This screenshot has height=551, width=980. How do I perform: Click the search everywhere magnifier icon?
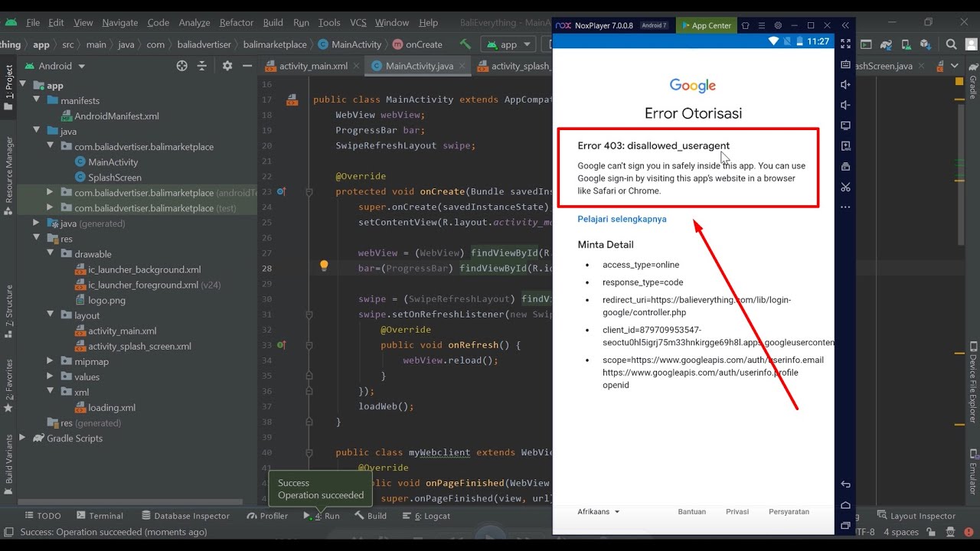(x=951, y=44)
